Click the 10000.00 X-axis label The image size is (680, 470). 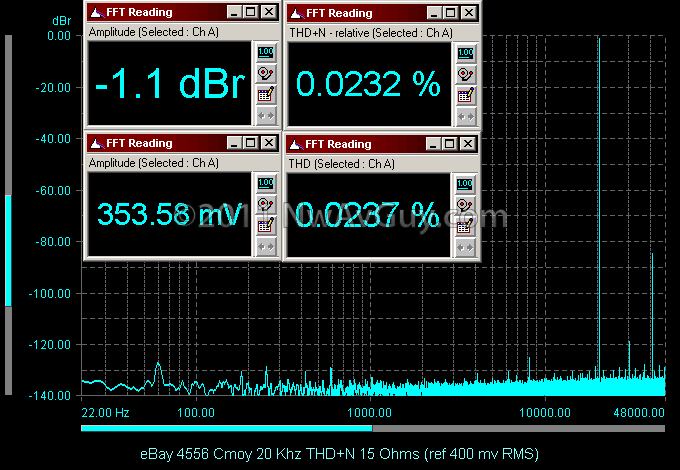coord(545,413)
